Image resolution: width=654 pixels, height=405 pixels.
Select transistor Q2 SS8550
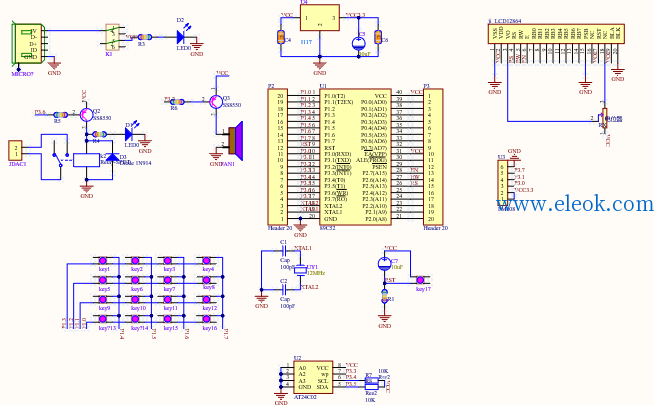click(x=86, y=115)
